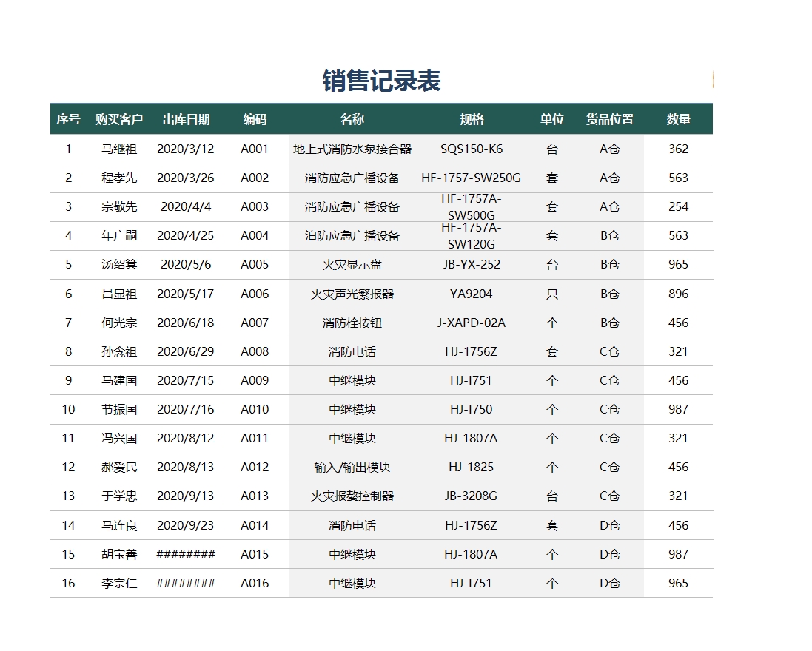812x651 pixels.
Task: Click the 输入/输出模块 cell
Action: [x=352, y=467]
